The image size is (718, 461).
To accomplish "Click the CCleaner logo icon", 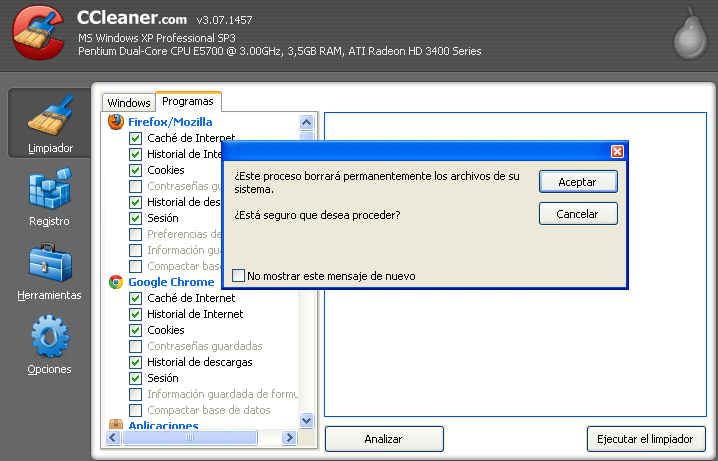I will tap(38, 32).
